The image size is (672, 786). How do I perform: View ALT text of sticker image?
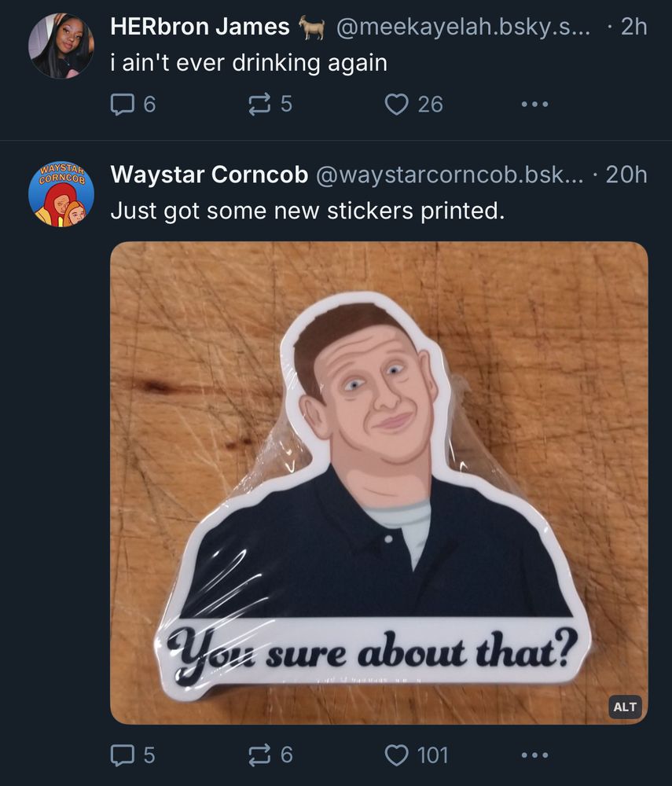coord(625,707)
